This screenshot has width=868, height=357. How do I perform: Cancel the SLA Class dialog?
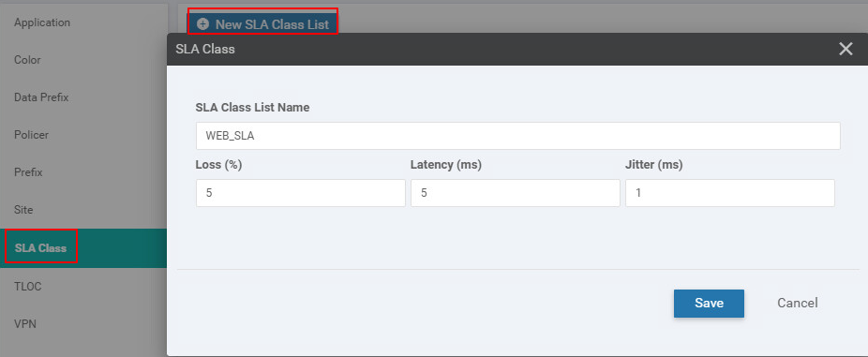point(797,304)
